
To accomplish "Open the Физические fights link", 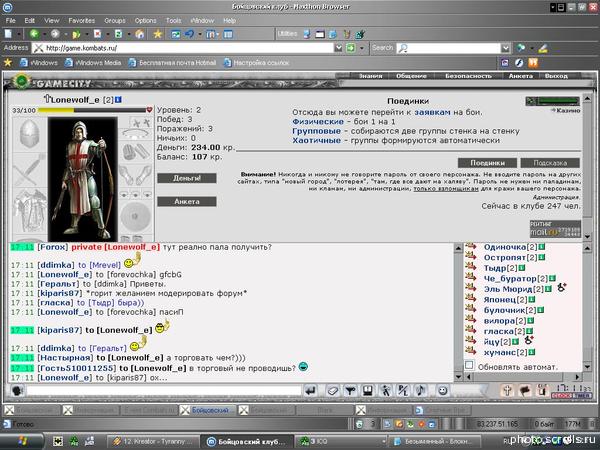I will tap(318, 122).
